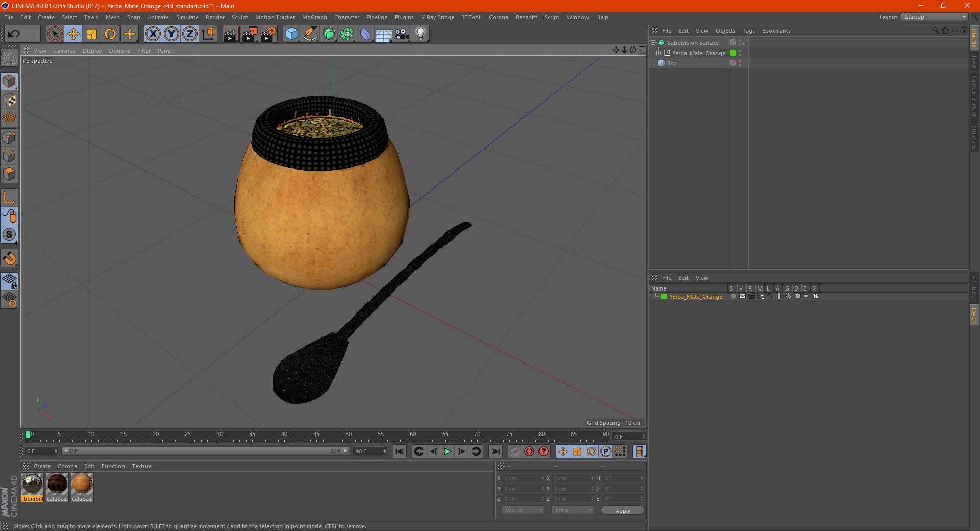This screenshot has height=531, width=980.
Task: Toggle layer Lock icon
Action: [769, 296]
